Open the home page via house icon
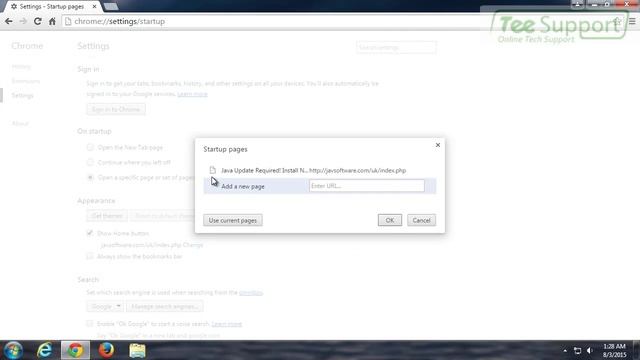The height and width of the screenshot is (360, 640). click(x=52, y=21)
